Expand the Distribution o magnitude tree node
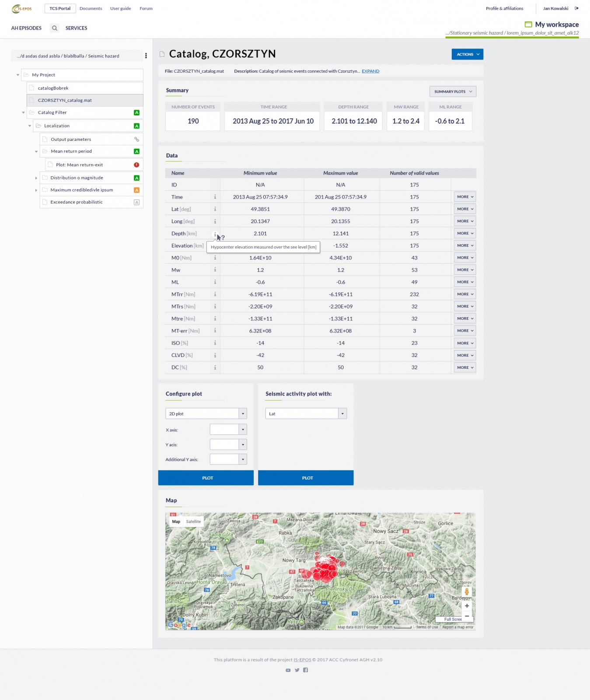The width and height of the screenshot is (590, 700). (36, 178)
